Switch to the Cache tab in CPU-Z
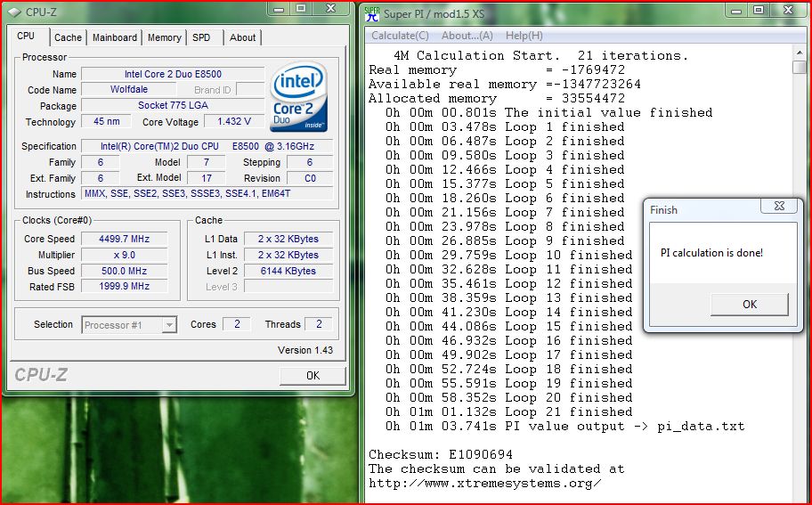Viewport: 812px width, 505px height. tap(68, 37)
